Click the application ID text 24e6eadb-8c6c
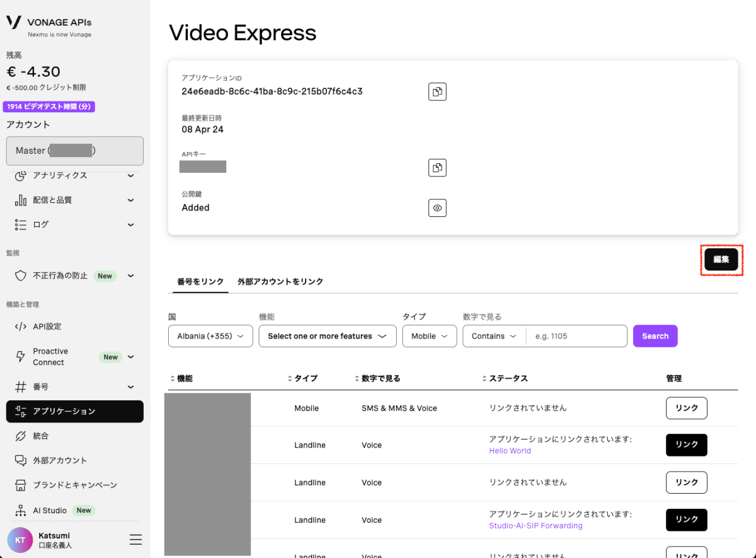Image resolution: width=756 pixels, height=558 pixels. tap(272, 91)
